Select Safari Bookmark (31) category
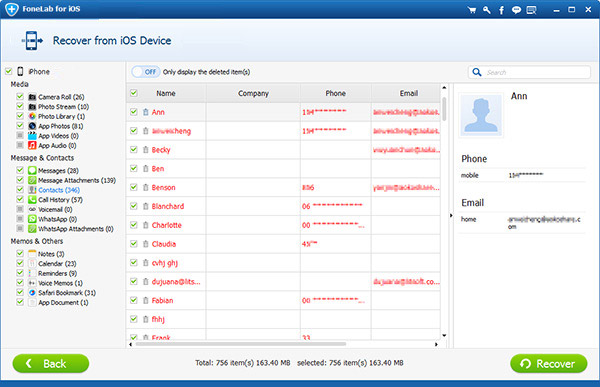This screenshot has height=387, width=600. click(67, 292)
